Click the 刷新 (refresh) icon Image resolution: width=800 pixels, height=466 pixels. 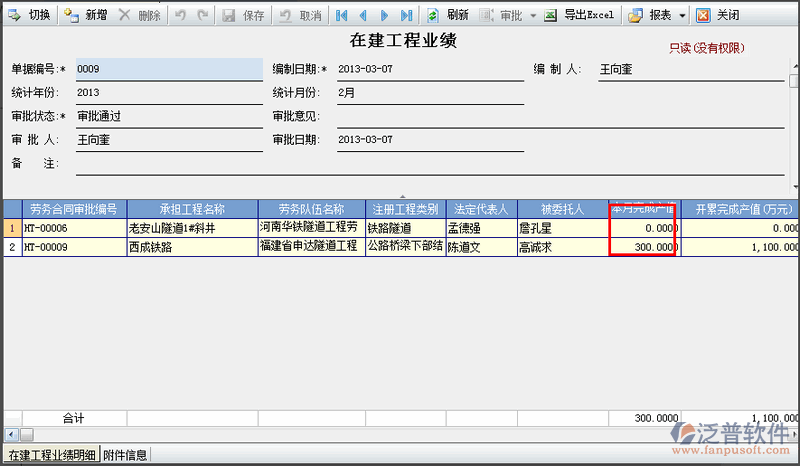433,15
